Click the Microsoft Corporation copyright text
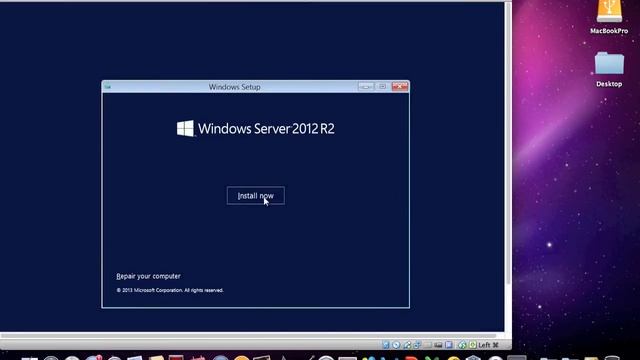Screen dimensions: 640x360 [170, 290]
